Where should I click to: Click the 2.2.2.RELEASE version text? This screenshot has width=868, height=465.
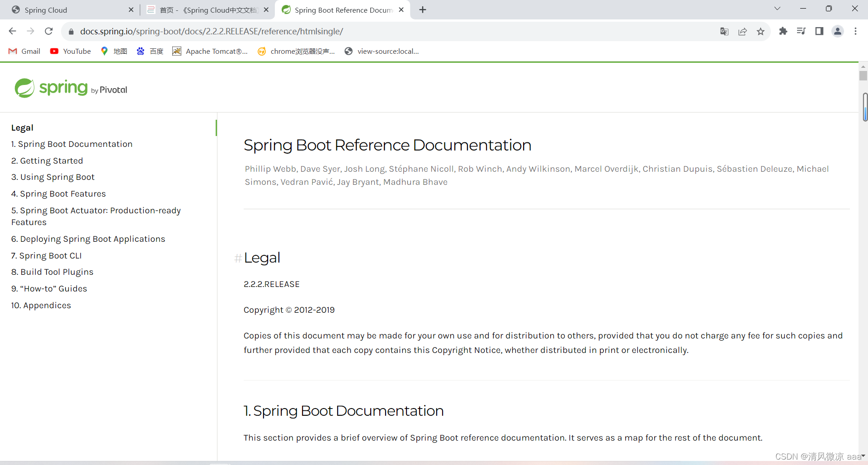[272, 284]
